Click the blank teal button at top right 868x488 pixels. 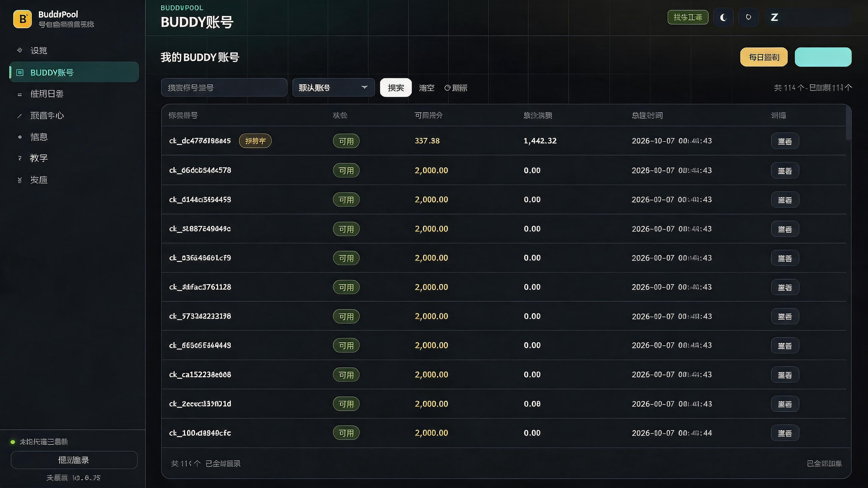pos(823,57)
